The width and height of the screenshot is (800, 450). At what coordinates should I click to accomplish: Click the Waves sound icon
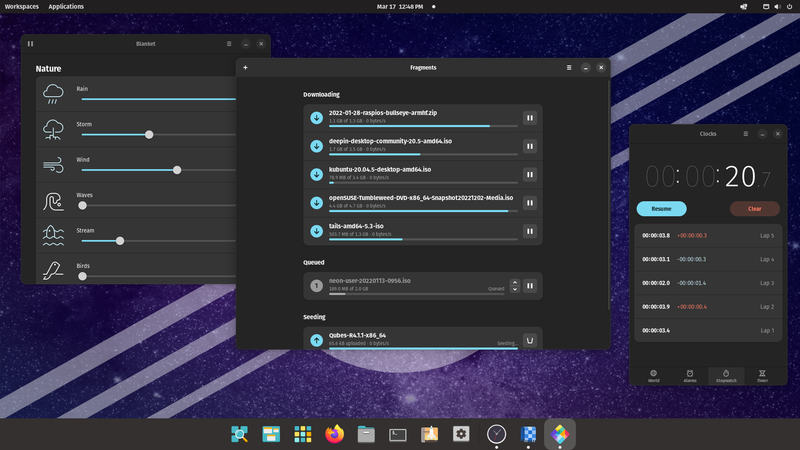click(53, 201)
